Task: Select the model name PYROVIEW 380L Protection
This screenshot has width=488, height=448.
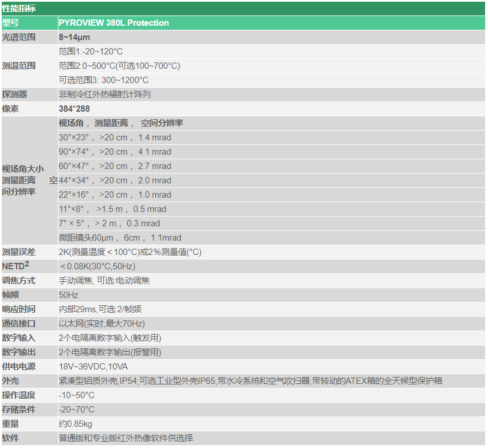Action: 114,23
